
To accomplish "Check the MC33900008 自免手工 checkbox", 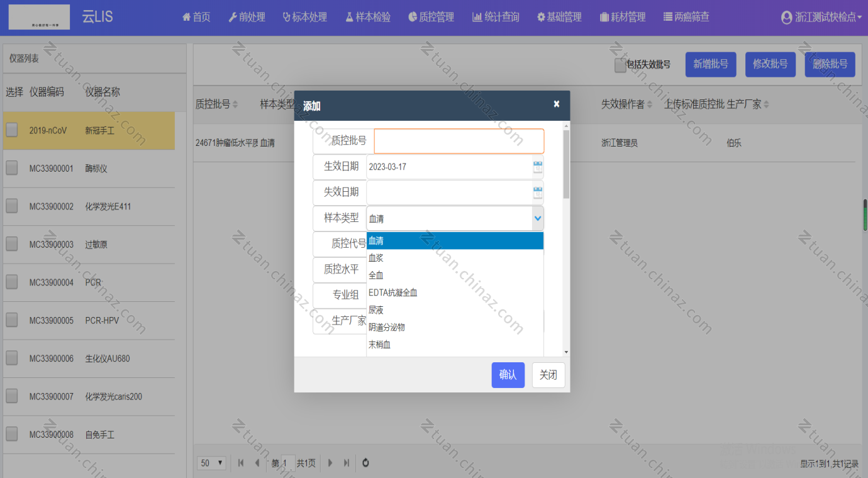I will point(12,435).
